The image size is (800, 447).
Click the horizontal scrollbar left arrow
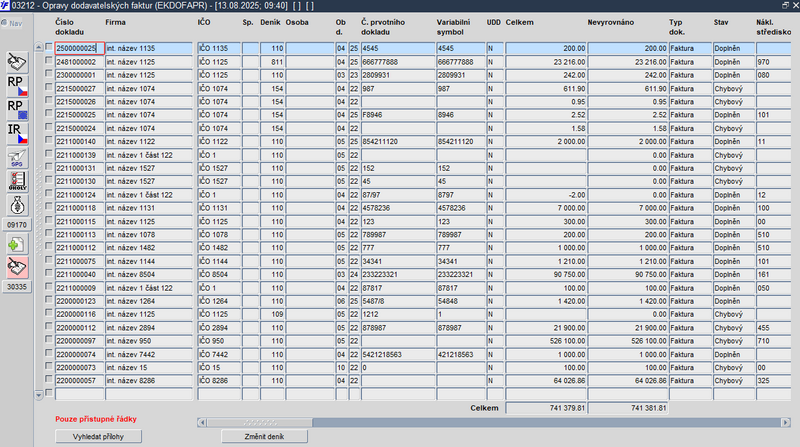pos(202,423)
